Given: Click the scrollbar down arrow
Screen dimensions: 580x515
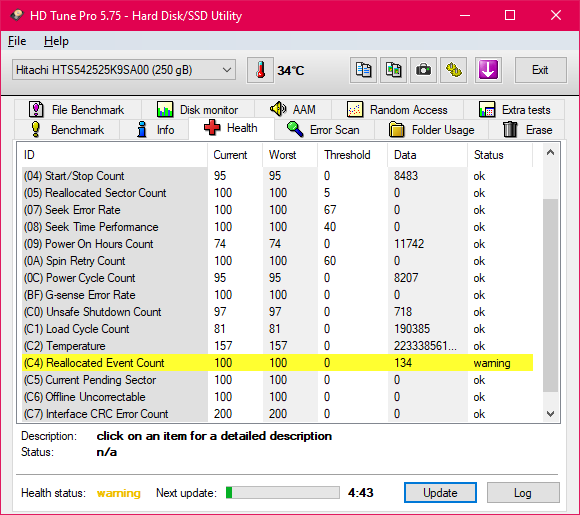Looking at the screenshot, I should (x=550, y=413).
